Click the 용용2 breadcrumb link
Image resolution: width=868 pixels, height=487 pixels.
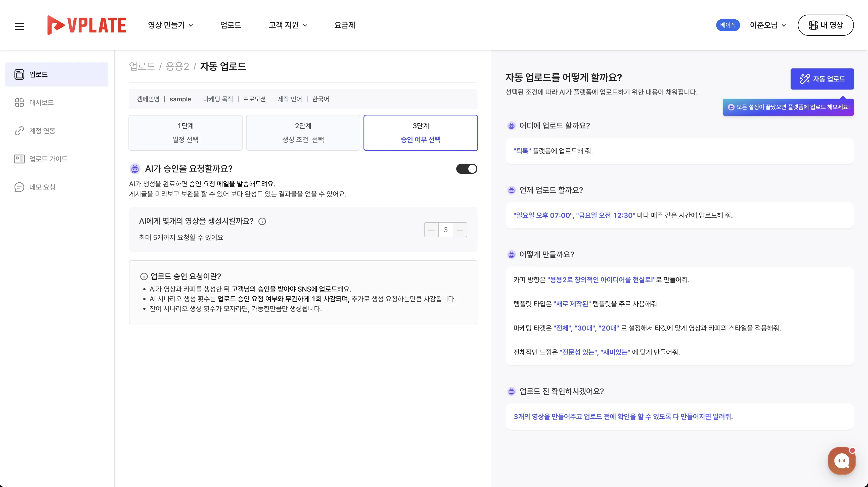[177, 66]
